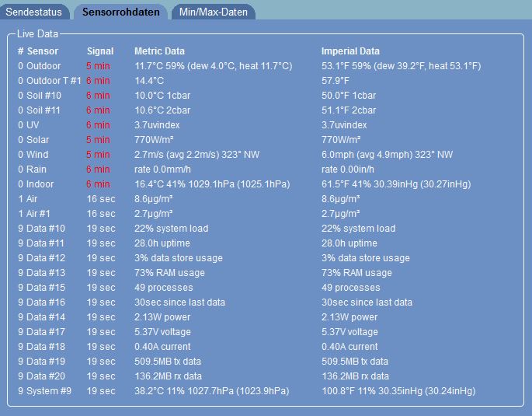Select the '9 Data #16' sensor label
The height and width of the screenshot is (416, 532).
[x=41, y=302]
